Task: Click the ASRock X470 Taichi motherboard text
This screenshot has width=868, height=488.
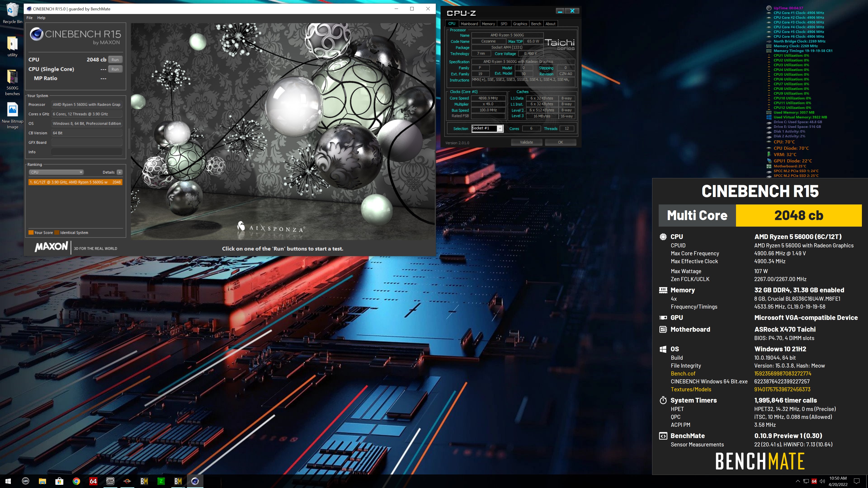Action: click(x=785, y=329)
